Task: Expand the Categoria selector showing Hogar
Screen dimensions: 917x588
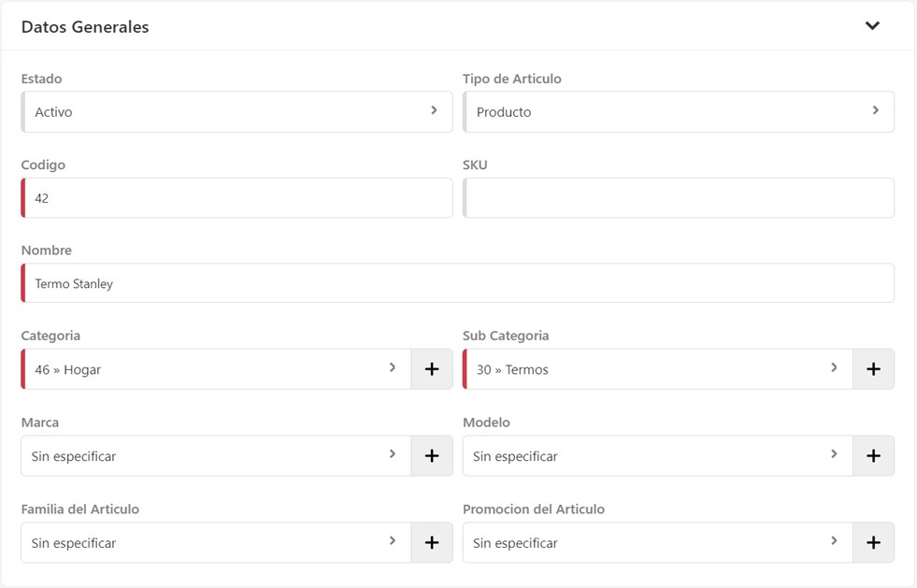Action: coord(215,369)
